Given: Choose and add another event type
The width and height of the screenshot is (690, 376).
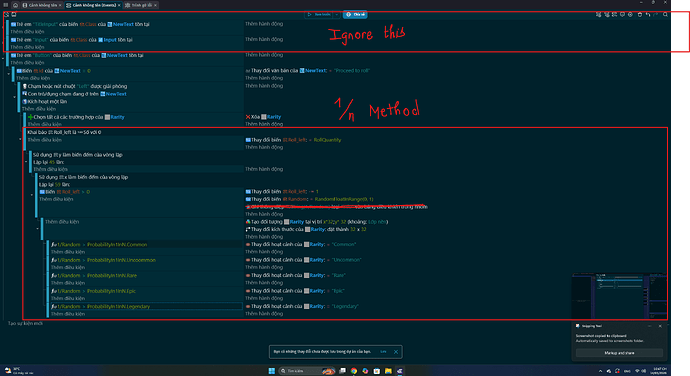Looking at the screenshot, I should coord(631,15).
